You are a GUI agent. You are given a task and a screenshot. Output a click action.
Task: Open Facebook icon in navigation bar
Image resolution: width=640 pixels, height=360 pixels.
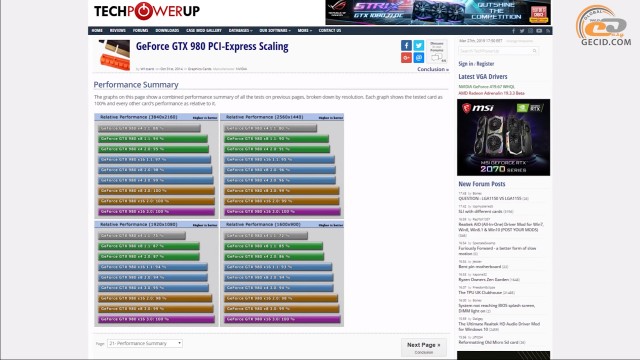513,31
